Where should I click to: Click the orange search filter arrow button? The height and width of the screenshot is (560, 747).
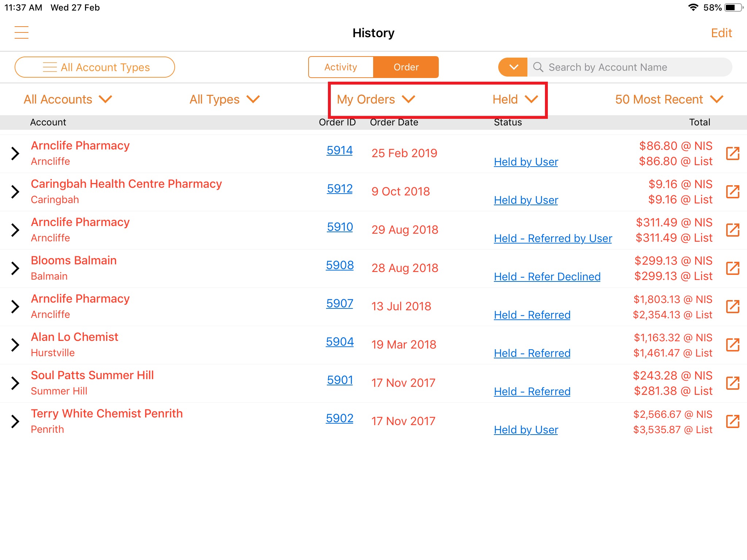pos(513,67)
